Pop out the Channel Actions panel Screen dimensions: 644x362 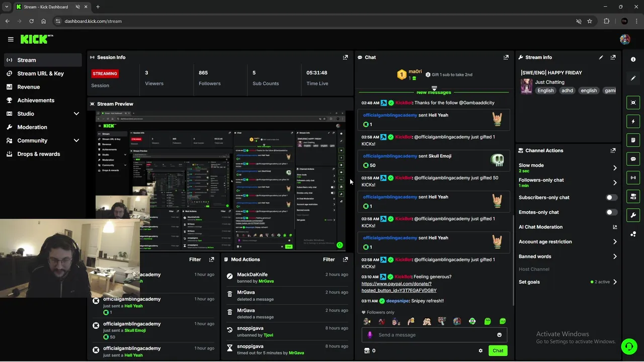pos(613,150)
